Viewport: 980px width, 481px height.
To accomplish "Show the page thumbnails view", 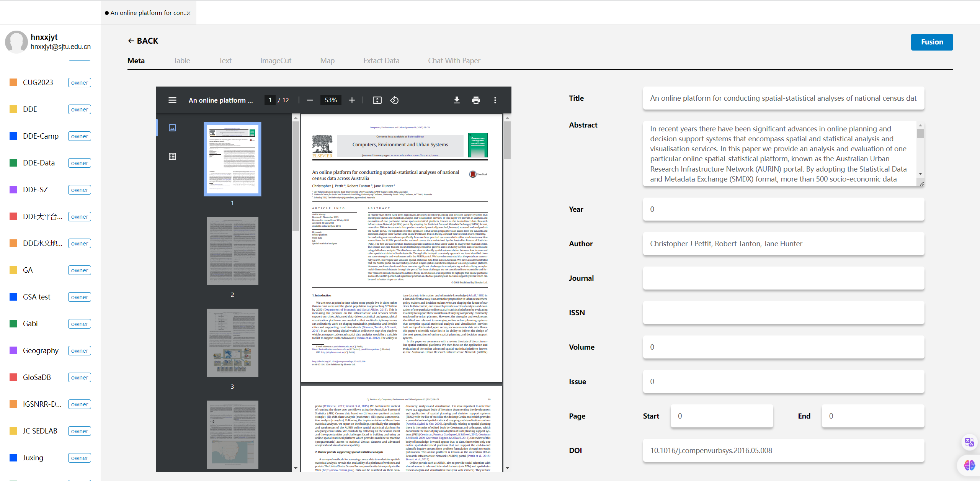I will pyautogui.click(x=172, y=128).
